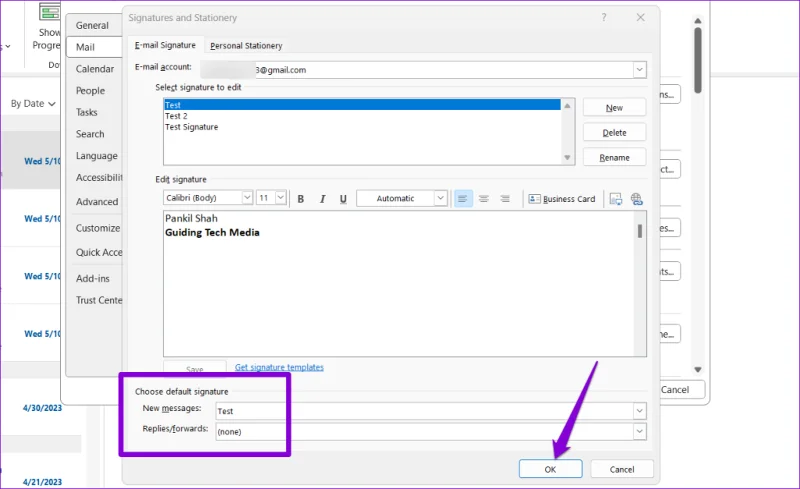Select the 4/21/2023 message date
This screenshot has width=800, height=489.
click(42, 482)
